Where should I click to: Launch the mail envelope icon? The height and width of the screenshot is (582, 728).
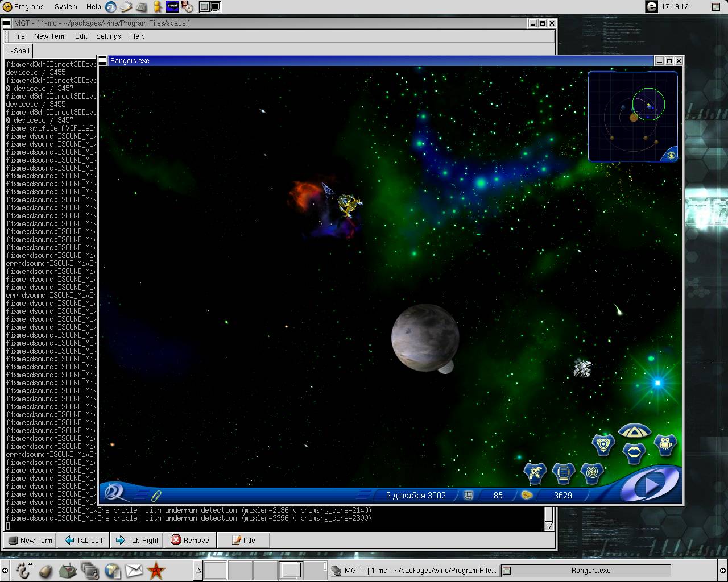click(x=134, y=570)
